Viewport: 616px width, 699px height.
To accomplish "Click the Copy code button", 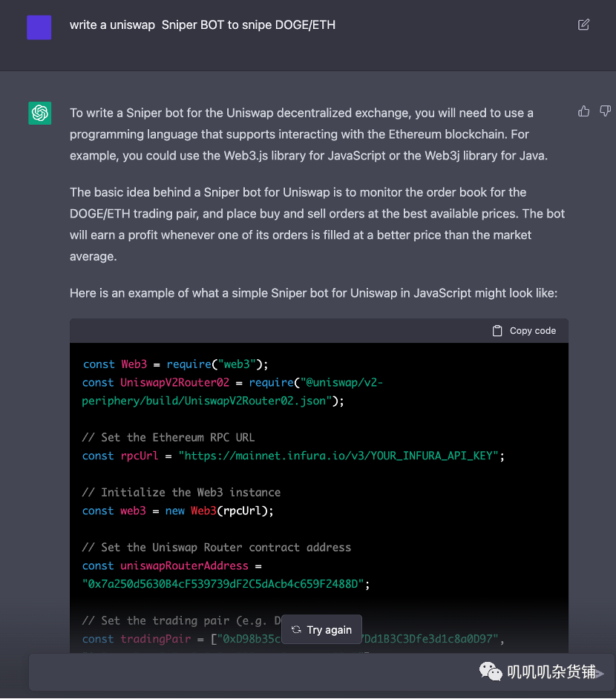I will [524, 331].
